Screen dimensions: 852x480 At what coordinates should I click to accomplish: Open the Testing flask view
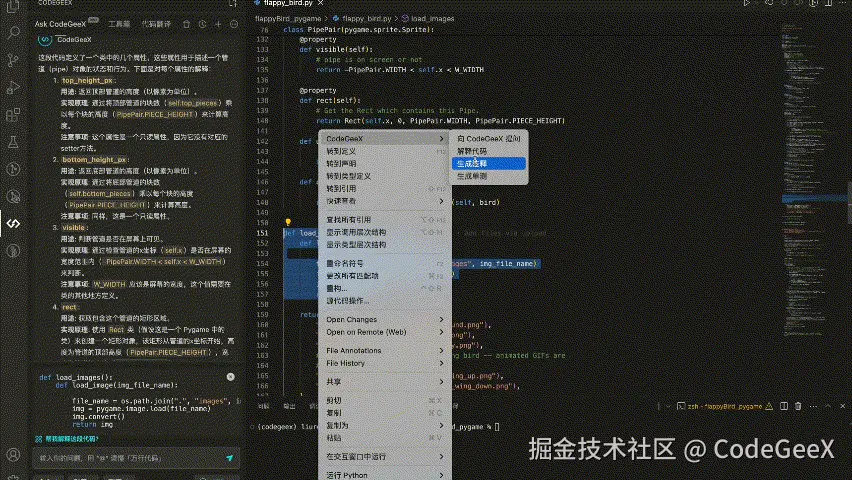click(13, 142)
